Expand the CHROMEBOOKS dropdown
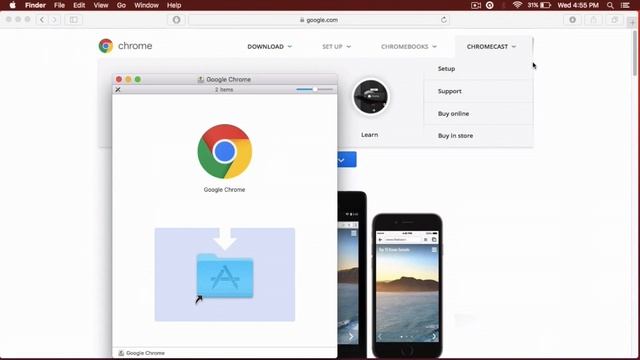640x360 pixels. (409, 47)
